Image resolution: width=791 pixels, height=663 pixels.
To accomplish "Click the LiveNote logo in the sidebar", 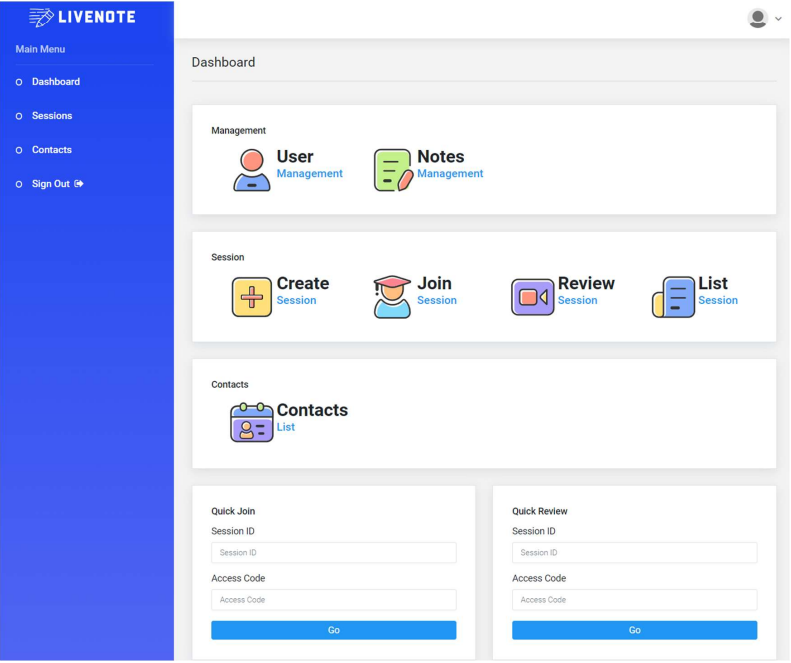I will [83, 17].
